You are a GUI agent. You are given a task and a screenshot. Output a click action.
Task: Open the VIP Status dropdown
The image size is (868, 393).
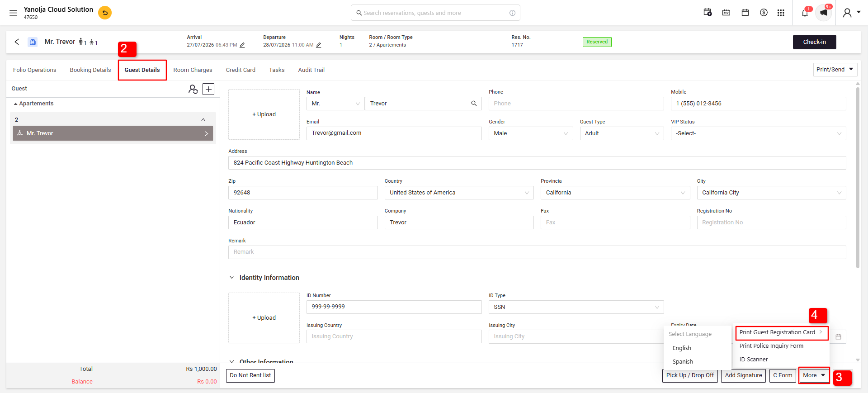[x=758, y=133]
